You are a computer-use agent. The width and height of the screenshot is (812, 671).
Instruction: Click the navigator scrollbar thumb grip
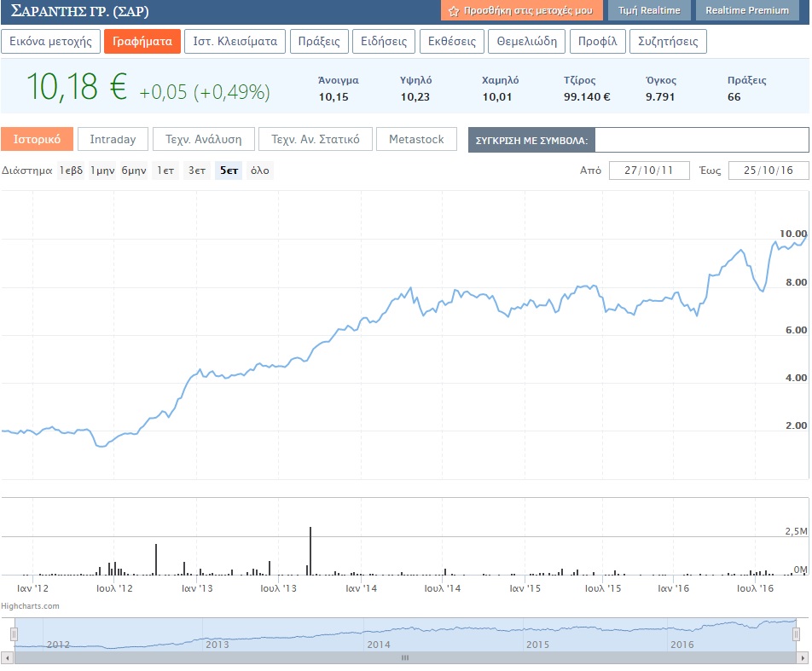(405, 658)
